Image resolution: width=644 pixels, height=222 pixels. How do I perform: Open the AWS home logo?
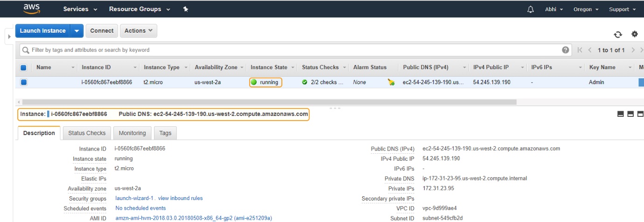pos(32,9)
